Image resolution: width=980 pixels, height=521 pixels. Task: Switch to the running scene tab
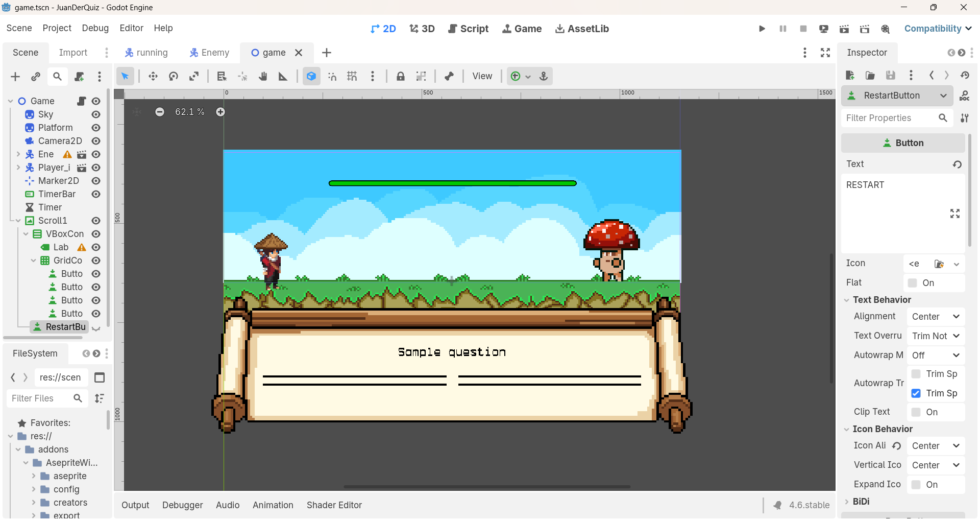(x=146, y=53)
